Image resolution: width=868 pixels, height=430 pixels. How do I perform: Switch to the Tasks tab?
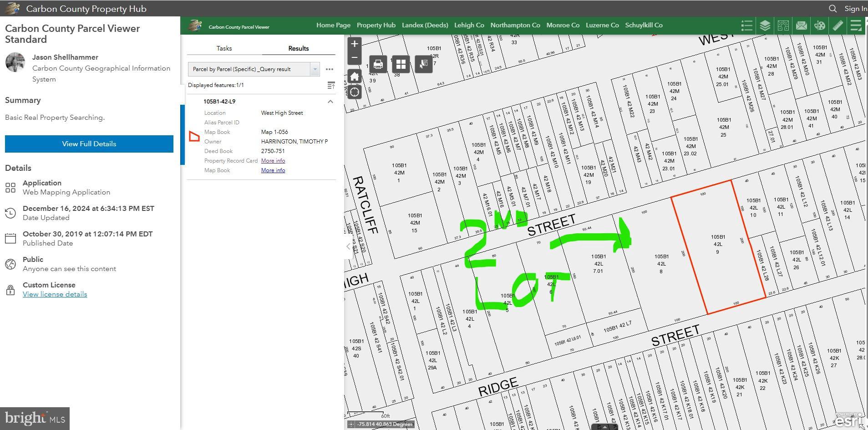click(x=224, y=48)
